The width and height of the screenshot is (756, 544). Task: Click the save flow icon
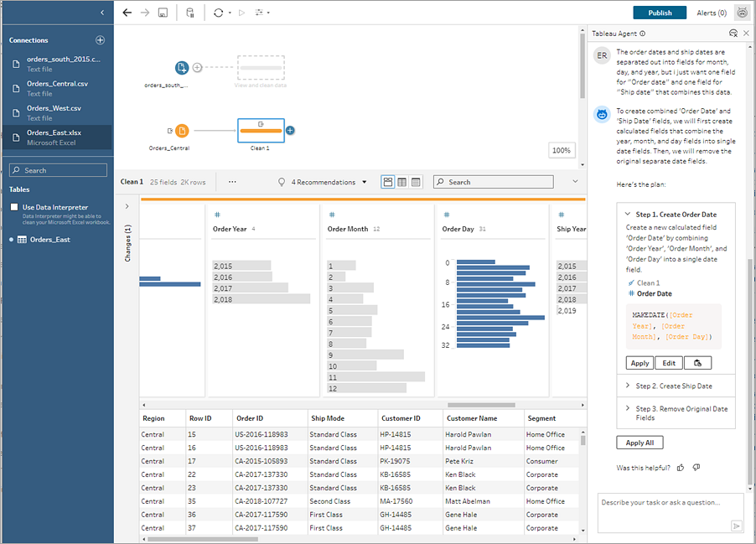pos(163,13)
